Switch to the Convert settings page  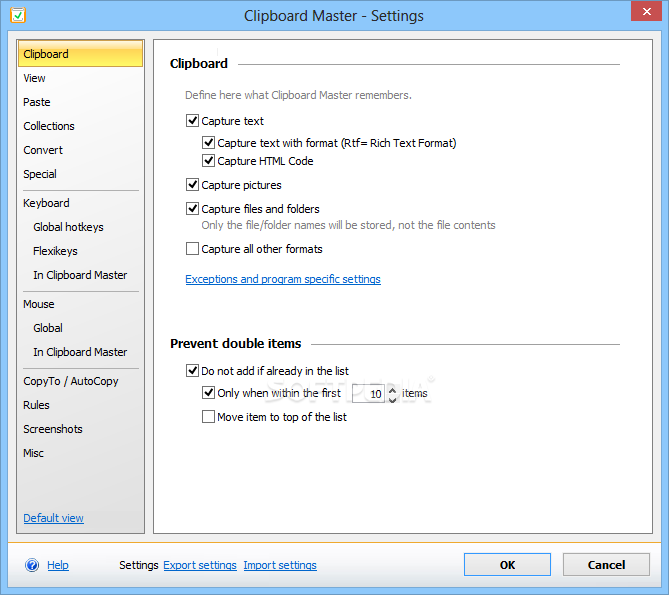pos(43,150)
